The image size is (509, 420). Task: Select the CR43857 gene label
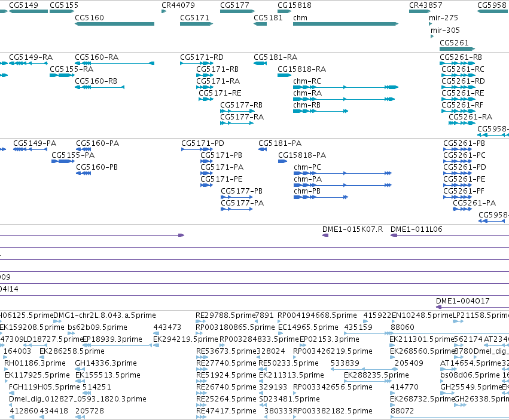[x=426, y=5]
